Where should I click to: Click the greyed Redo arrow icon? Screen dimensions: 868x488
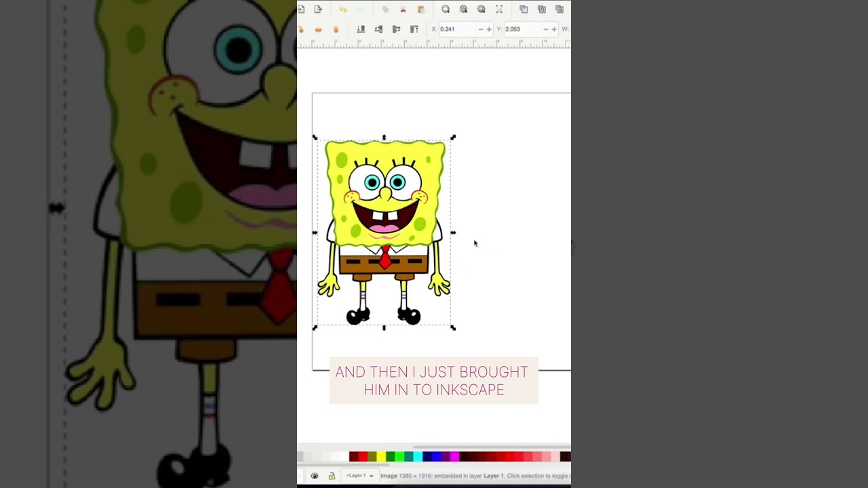[x=361, y=9]
